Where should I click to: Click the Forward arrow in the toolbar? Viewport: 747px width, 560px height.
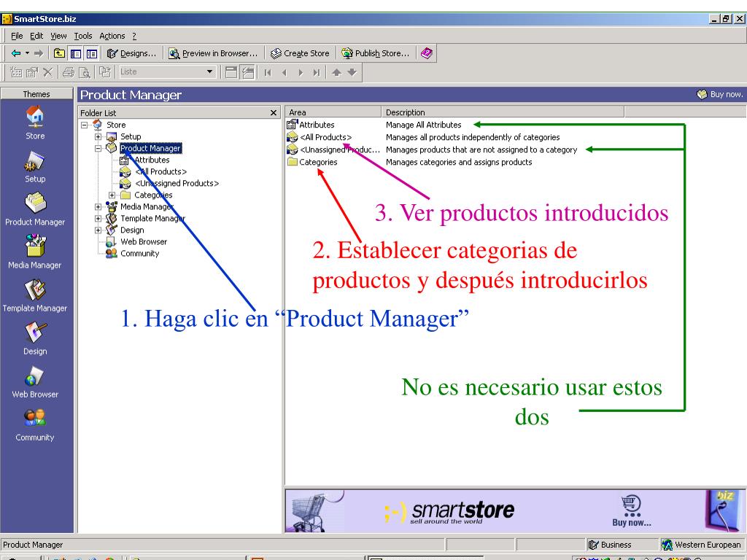(39, 53)
